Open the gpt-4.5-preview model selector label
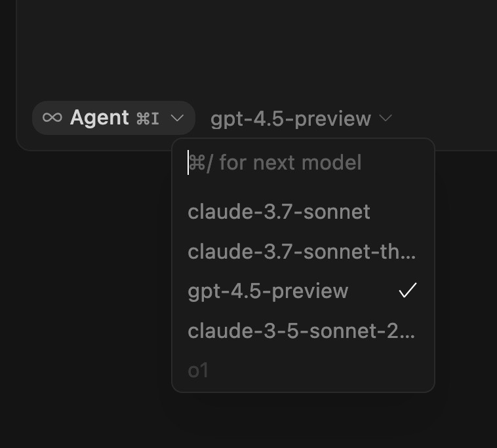 tap(290, 119)
